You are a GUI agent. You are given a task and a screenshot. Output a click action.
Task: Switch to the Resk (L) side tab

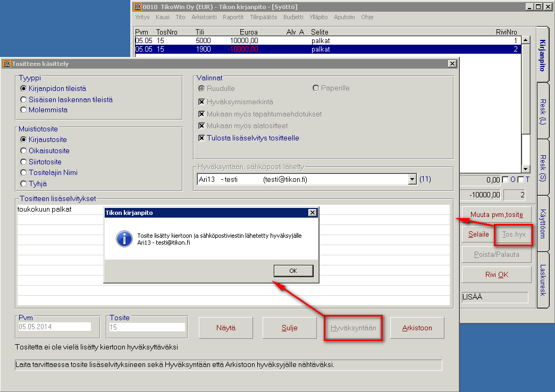(543, 112)
